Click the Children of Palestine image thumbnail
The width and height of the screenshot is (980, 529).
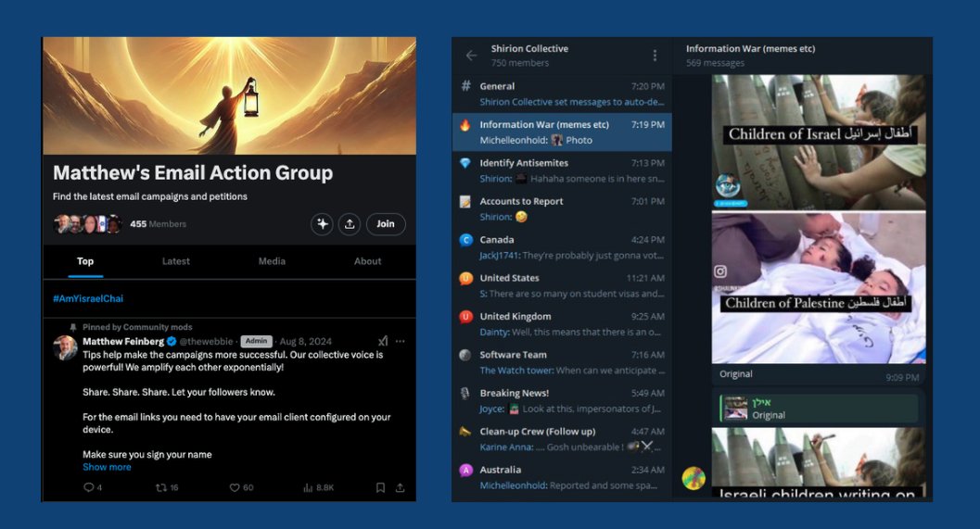click(818, 287)
